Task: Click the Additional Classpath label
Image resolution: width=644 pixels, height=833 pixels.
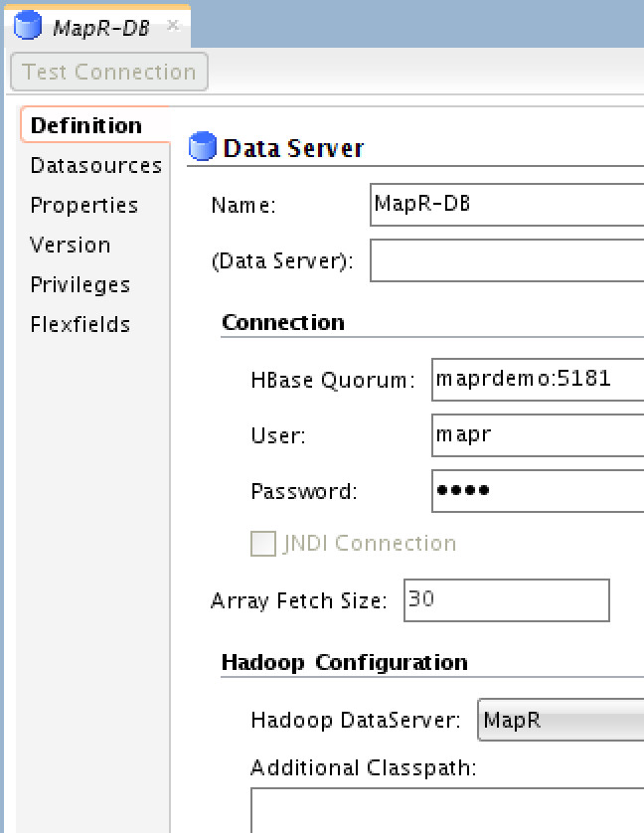Action: tap(364, 768)
